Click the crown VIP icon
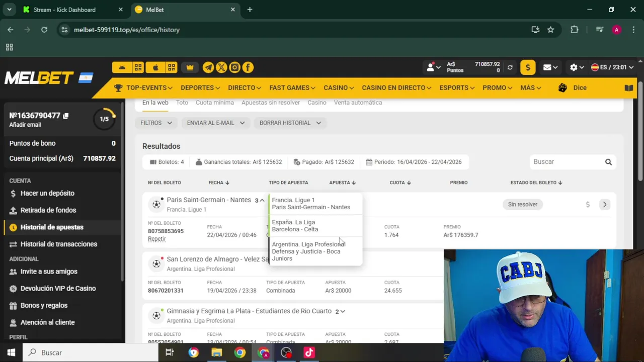 pyautogui.click(x=190, y=67)
